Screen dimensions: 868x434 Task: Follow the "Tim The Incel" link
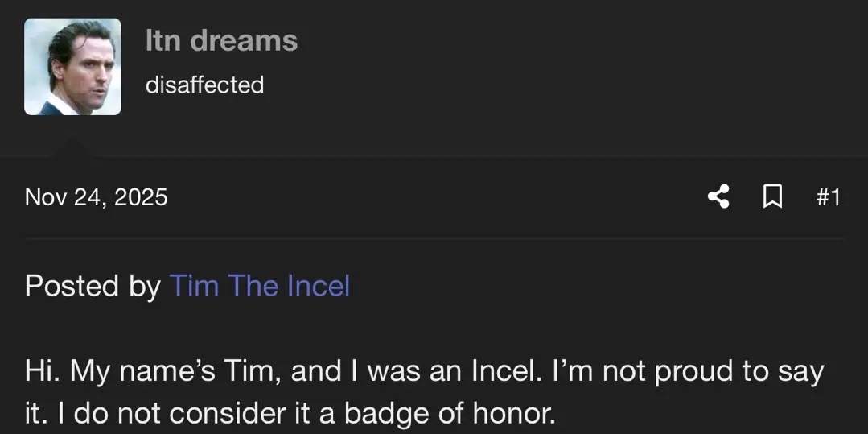point(259,286)
